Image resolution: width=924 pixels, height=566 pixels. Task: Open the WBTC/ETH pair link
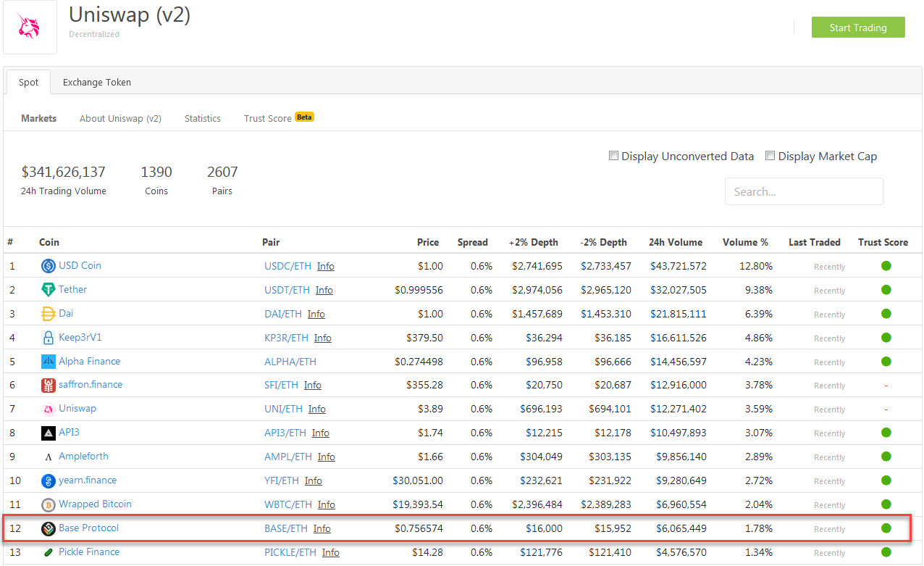click(x=288, y=504)
